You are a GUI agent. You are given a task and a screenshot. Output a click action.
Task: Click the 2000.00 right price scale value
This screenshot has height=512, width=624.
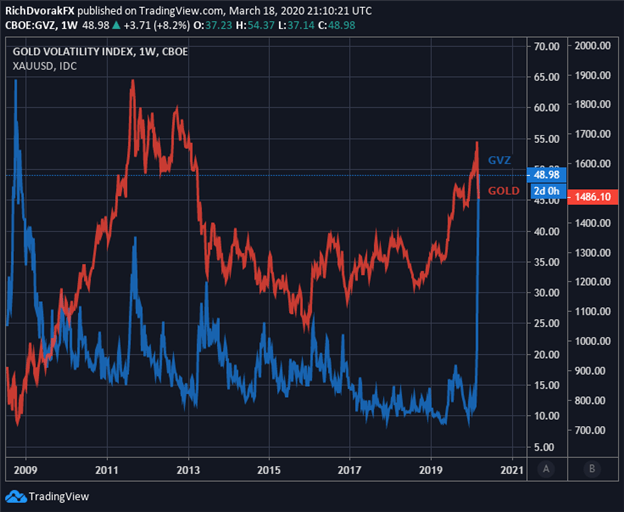[x=593, y=46]
